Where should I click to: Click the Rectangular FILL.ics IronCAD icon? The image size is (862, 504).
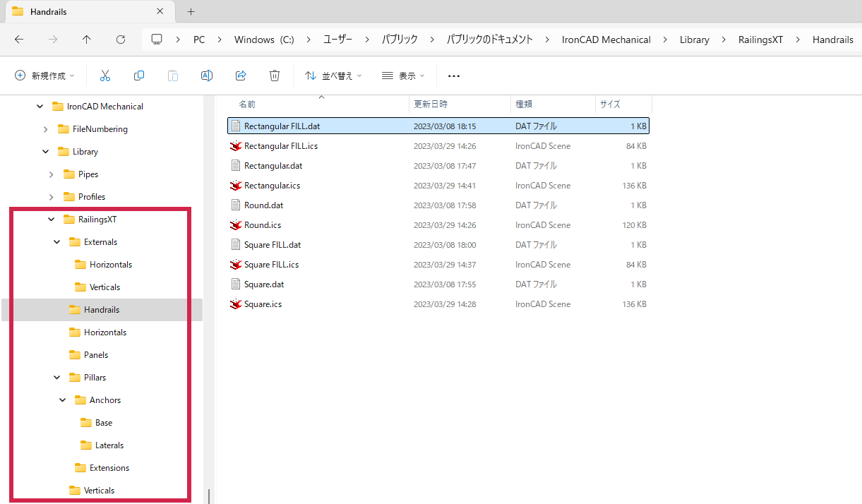pyautogui.click(x=236, y=146)
